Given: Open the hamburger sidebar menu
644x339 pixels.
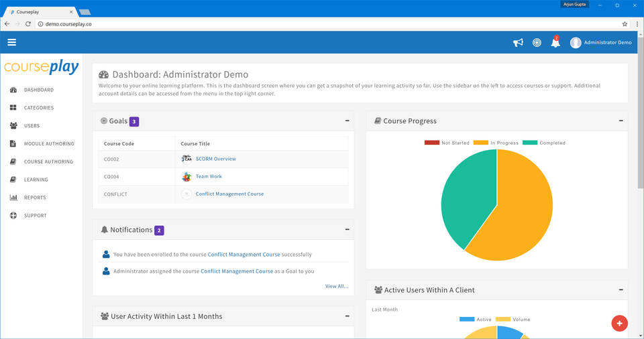Looking at the screenshot, I should 11,42.
